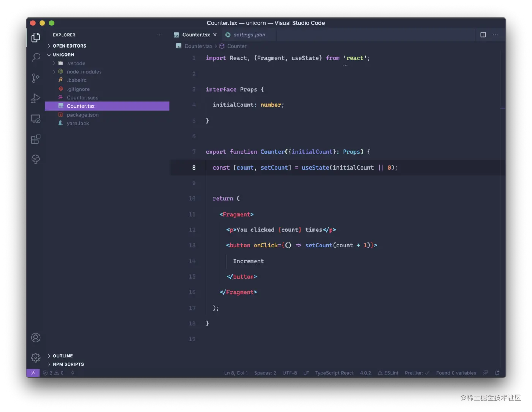Expand the OPEN EDITORS section
The image size is (532, 412).
pyautogui.click(x=69, y=46)
